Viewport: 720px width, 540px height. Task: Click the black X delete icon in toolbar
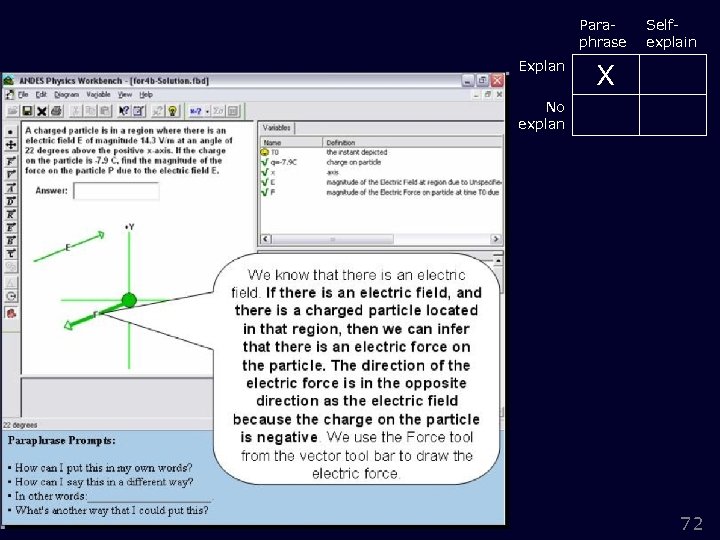click(x=42, y=111)
